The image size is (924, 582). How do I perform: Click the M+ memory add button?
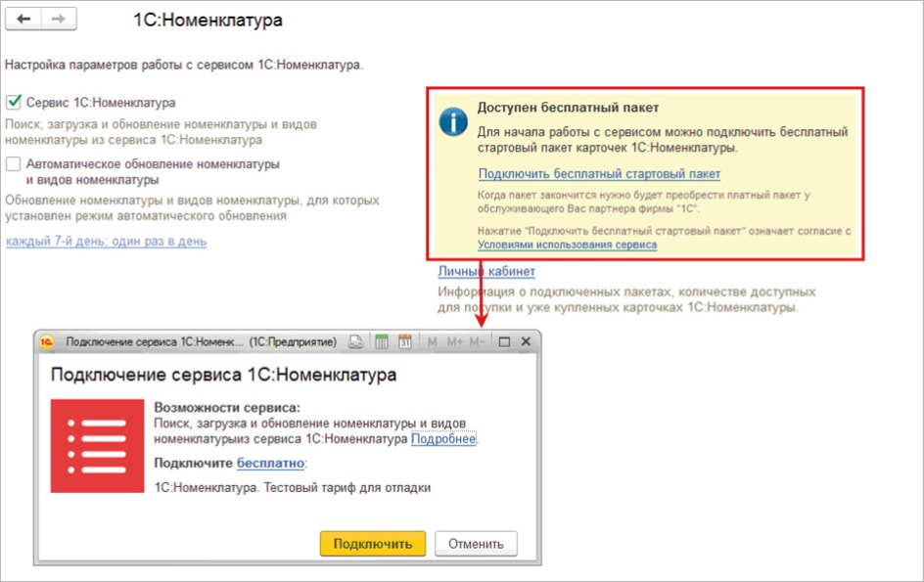tap(454, 342)
